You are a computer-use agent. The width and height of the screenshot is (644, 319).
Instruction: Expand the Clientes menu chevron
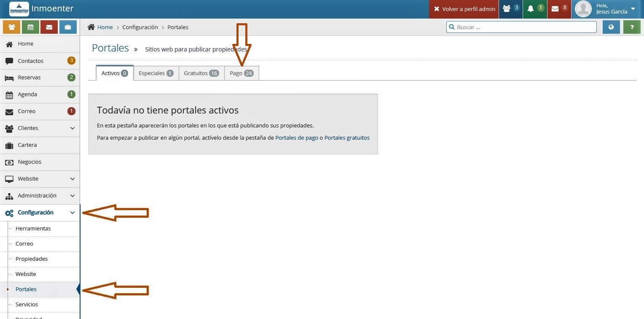point(72,128)
